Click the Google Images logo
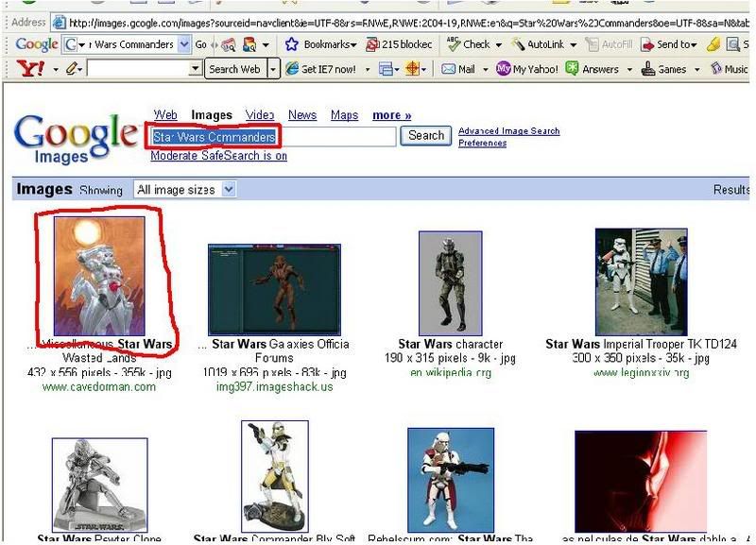 tap(76, 137)
